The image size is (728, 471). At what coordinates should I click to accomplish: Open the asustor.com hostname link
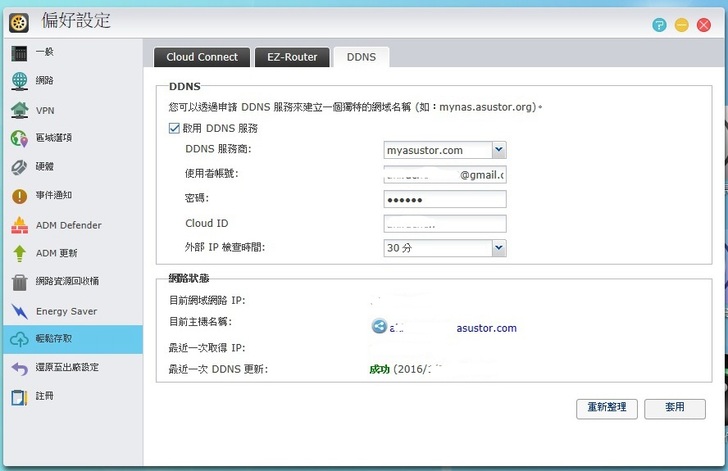point(486,328)
